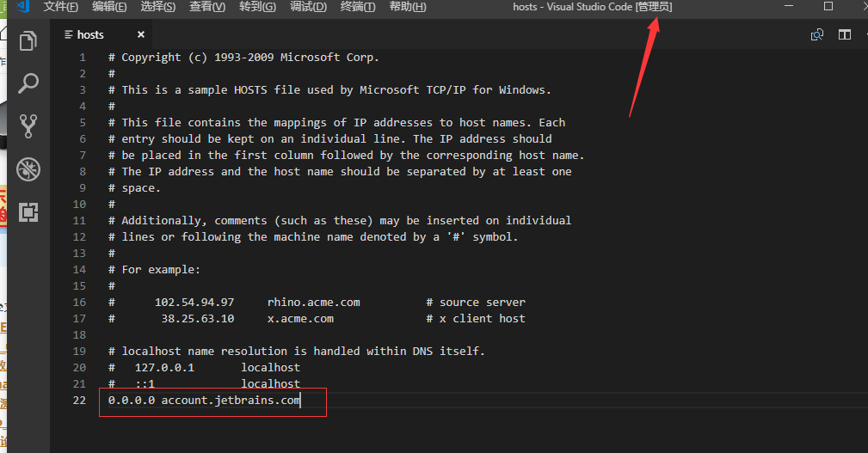Click line number 1 in the gutter
Image resolution: width=868 pixels, height=453 pixels.
coord(83,57)
